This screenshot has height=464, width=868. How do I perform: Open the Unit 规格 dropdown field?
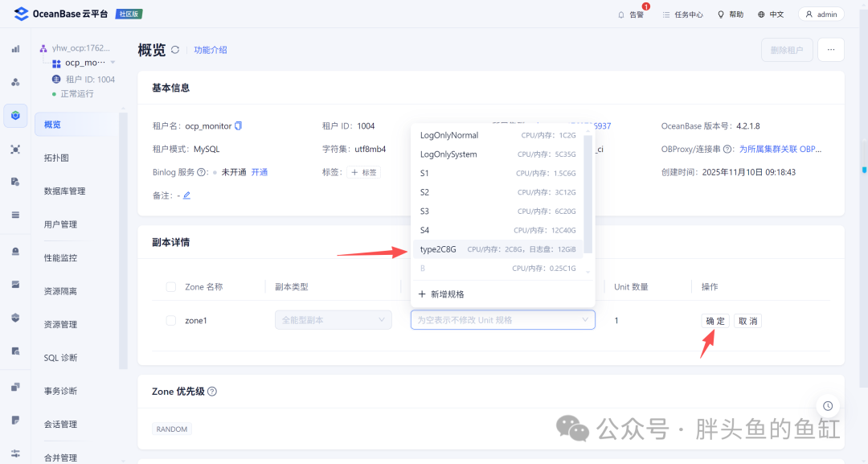tap(502, 320)
